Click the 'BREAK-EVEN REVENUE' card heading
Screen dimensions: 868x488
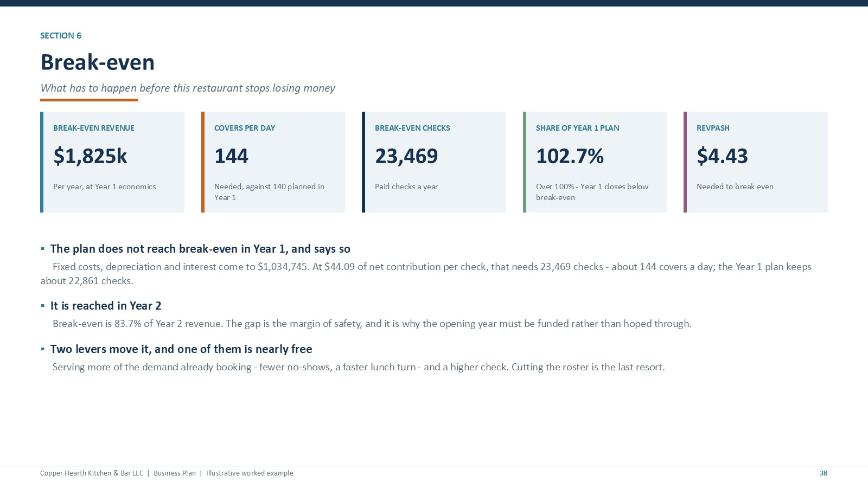(x=94, y=128)
